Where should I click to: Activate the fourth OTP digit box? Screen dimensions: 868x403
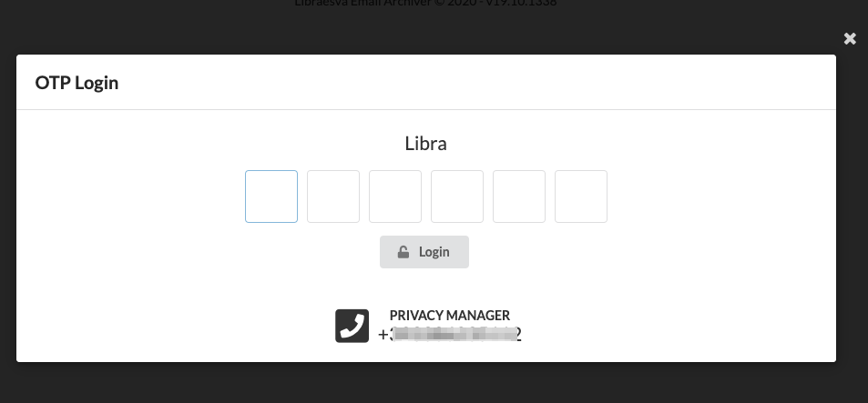click(457, 196)
